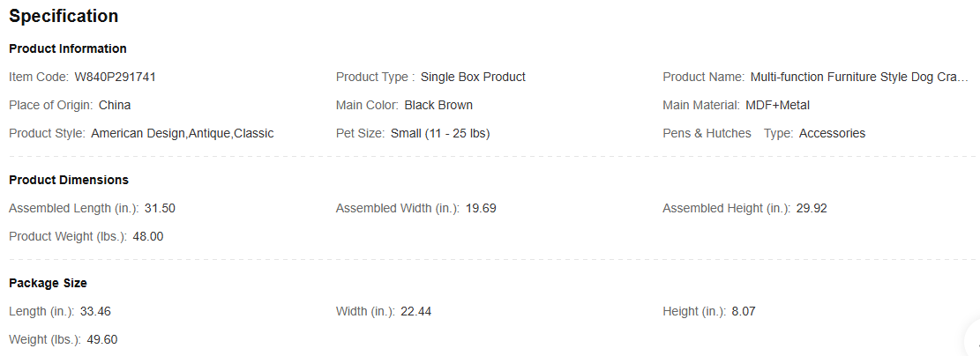Click the Product Dimensions section heading

pyautogui.click(x=69, y=180)
